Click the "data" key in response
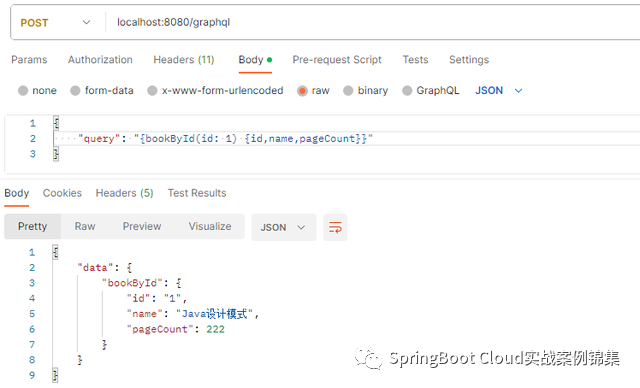The image size is (640, 388). [95, 268]
